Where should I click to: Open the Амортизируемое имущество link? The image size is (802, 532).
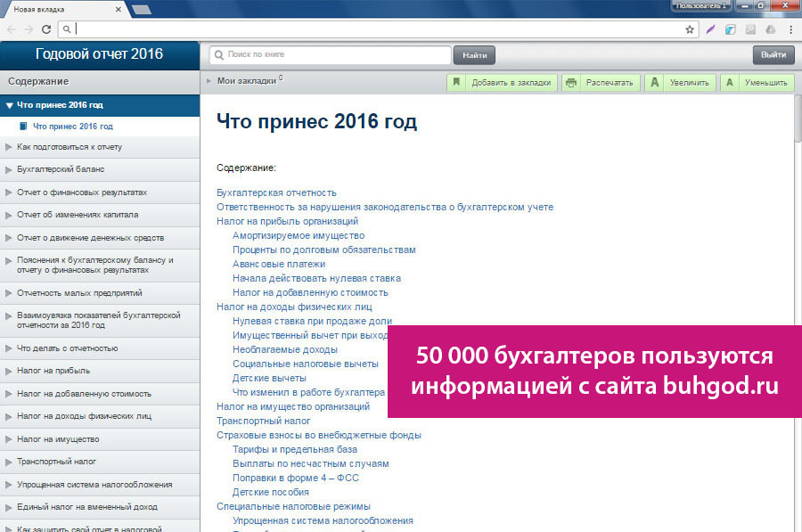click(x=299, y=236)
